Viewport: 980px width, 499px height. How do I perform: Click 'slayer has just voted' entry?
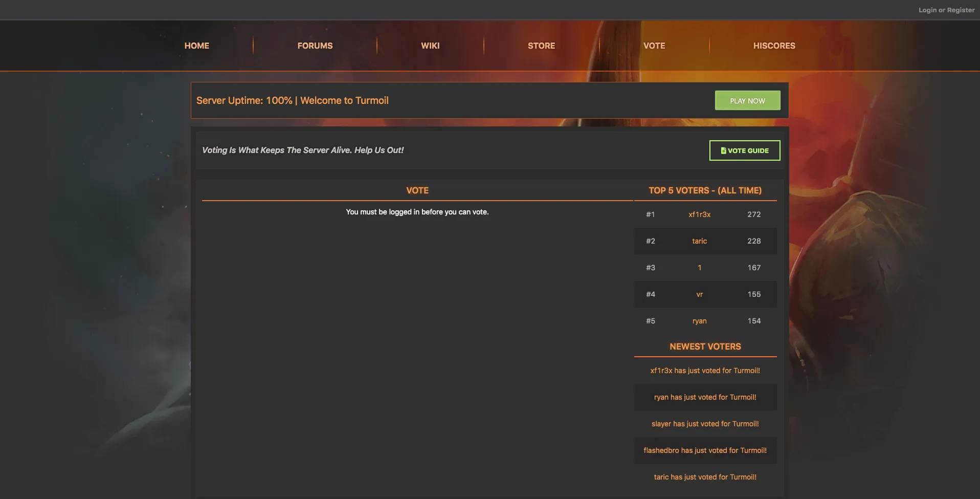click(705, 424)
